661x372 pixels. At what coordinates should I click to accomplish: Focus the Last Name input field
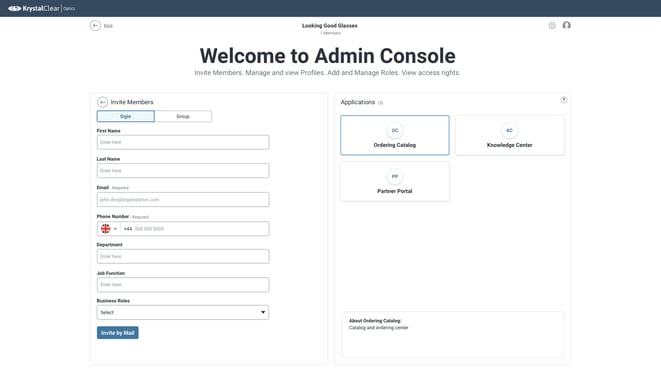click(183, 170)
